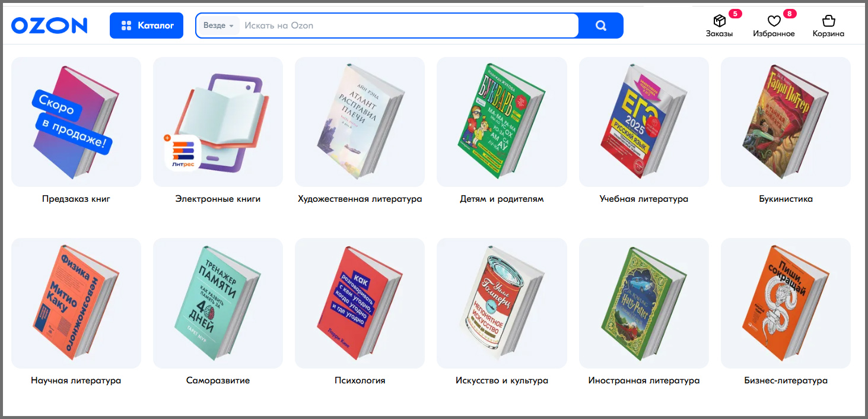Viewport: 868px width, 419px height.
Task: Click the Саморазвитие label
Action: 218,380
